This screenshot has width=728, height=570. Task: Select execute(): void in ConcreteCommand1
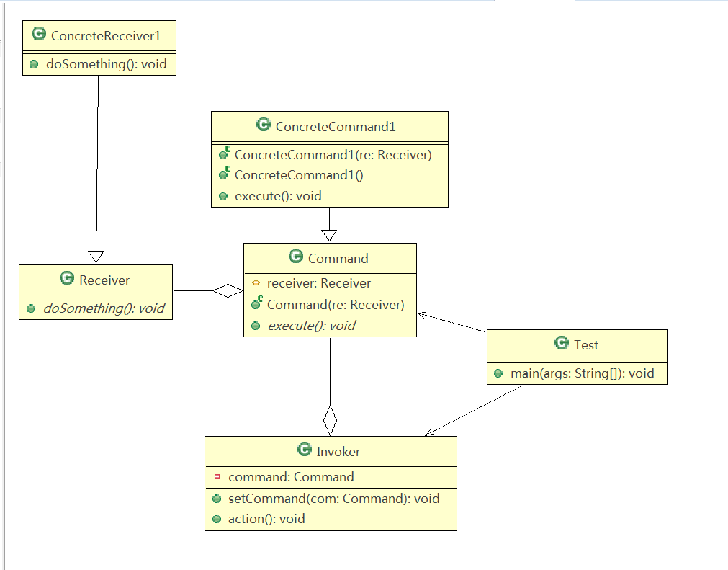(x=278, y=196)
